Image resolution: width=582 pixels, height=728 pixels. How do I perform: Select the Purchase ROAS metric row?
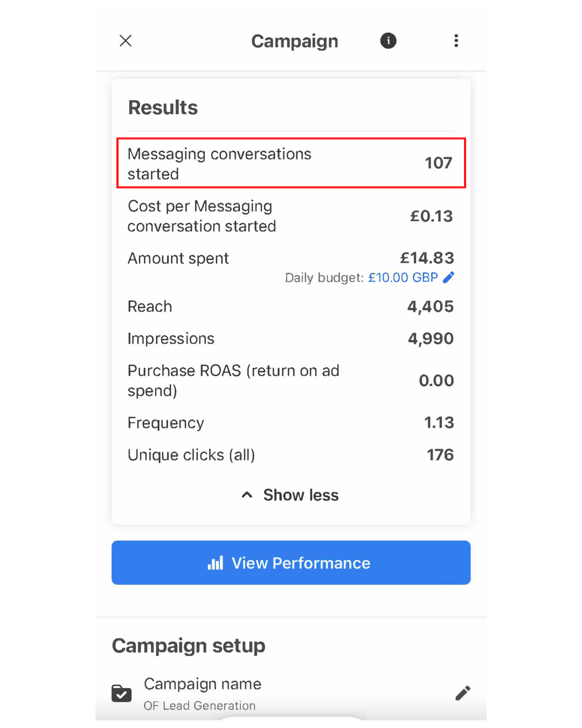click(291, 381)
